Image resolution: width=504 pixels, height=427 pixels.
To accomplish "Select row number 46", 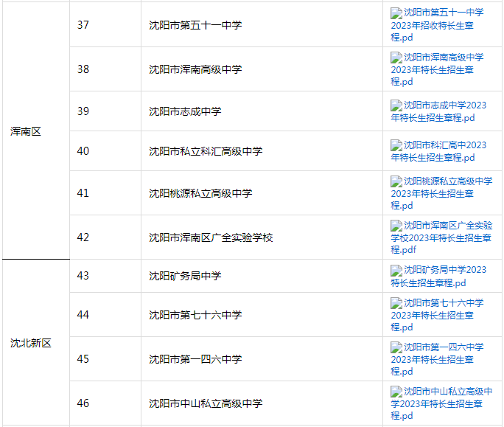I will tap(83, 403).
